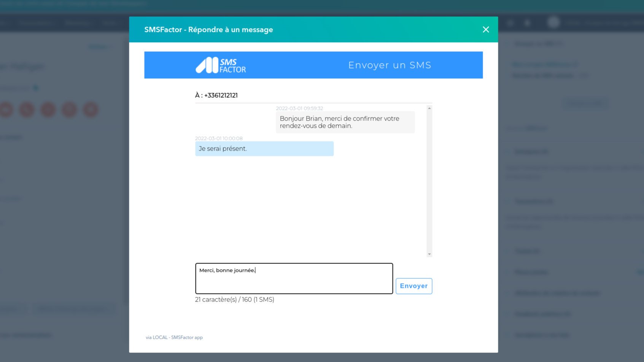Open the user avatar account menu
The image size is (644, 362).
point(553,22)
